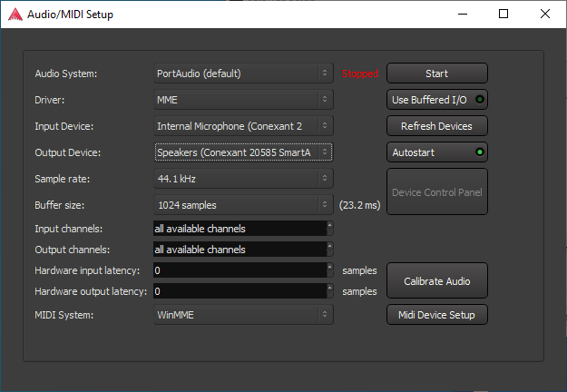Change the Sample rate 44.1 kHz dropdown
Viewport: 567px width, 392px height.
[243, 179]
